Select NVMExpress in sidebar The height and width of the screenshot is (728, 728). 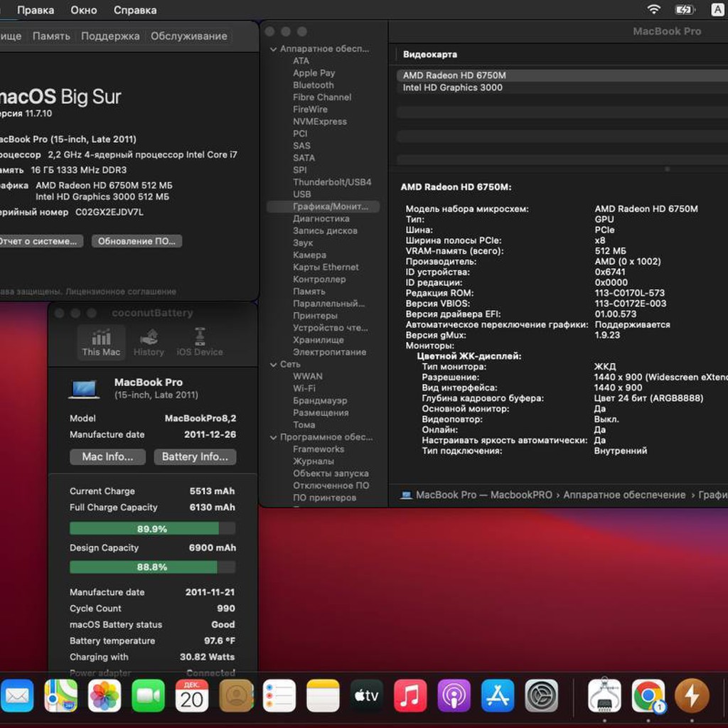320,121
